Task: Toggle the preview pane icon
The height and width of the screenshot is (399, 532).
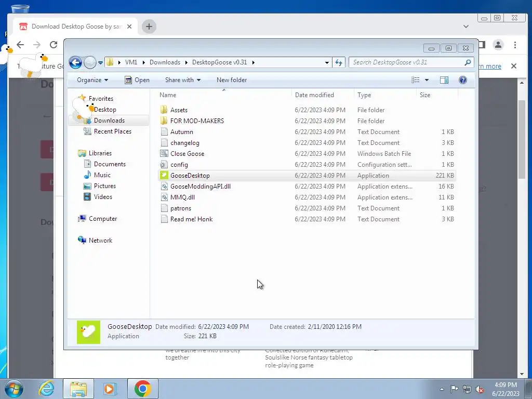Action: pyautogui.click(x=444, y=79)
